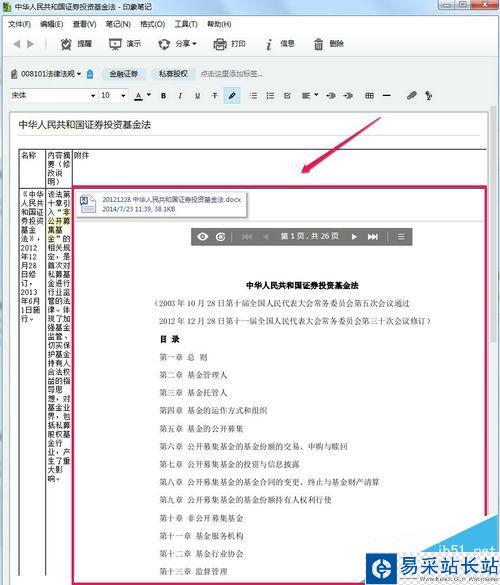Open the 查看(V) menu
Screen dimensions: 500x585
coord(84,24)
